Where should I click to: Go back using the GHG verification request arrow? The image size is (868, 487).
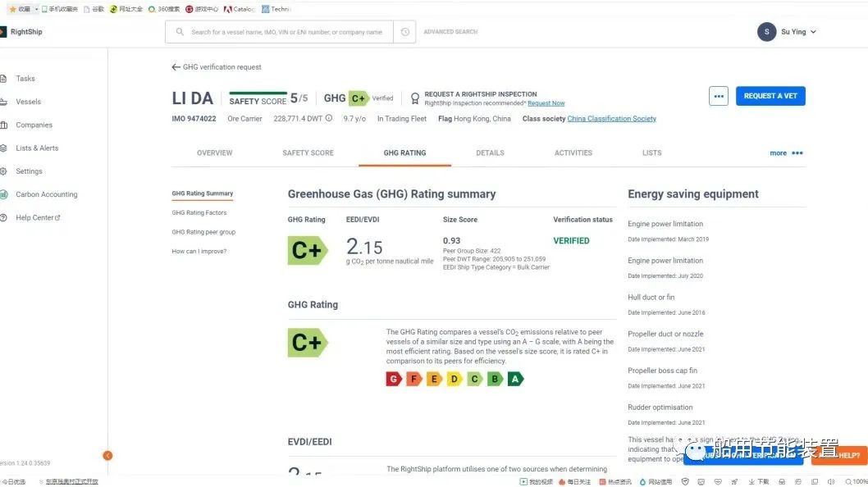pyautogui.click(x=176, y=67)
